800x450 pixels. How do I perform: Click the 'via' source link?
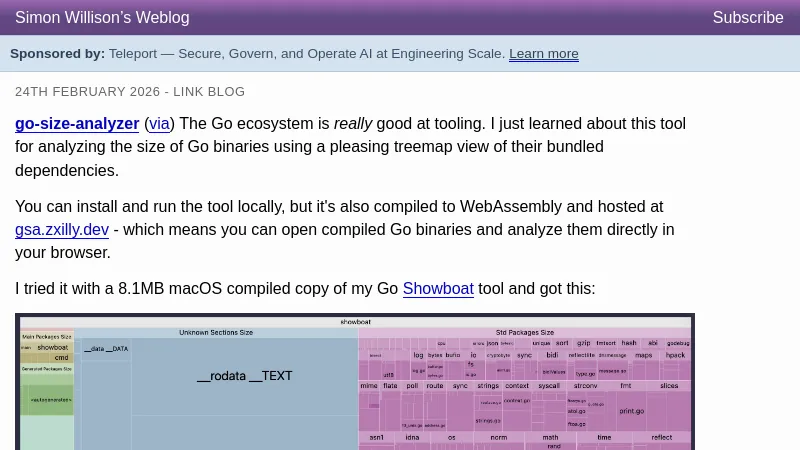(159, 124)
